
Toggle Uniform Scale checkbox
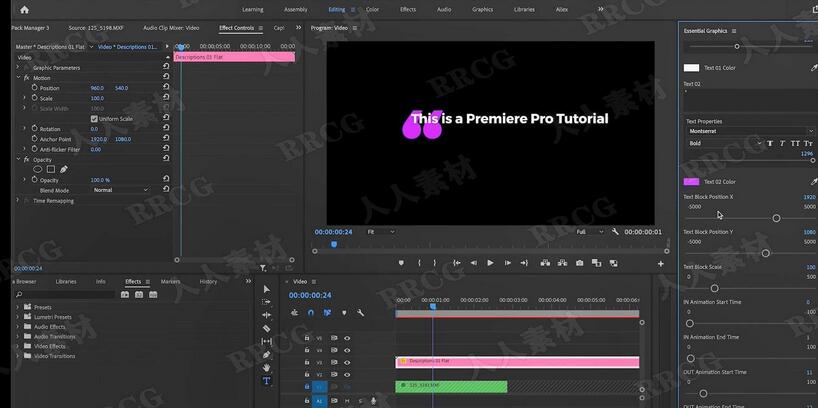click(94, 119)
